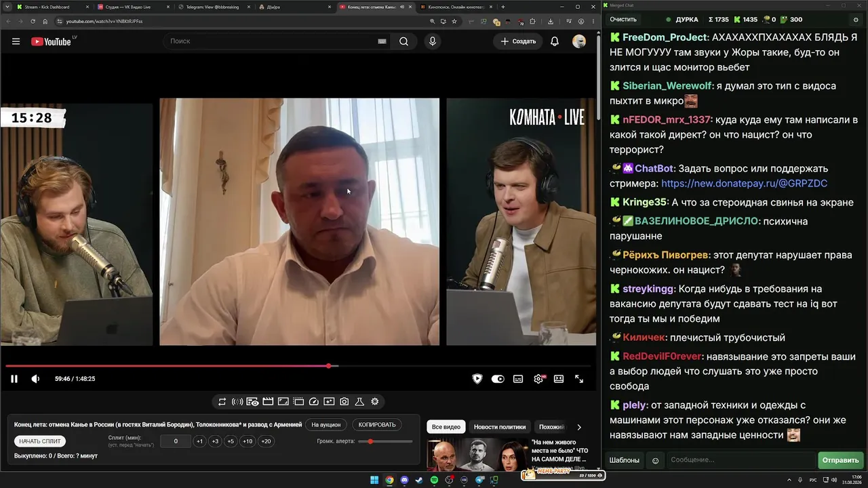Open the YouTube hamburger guide menu

(16, 41)
